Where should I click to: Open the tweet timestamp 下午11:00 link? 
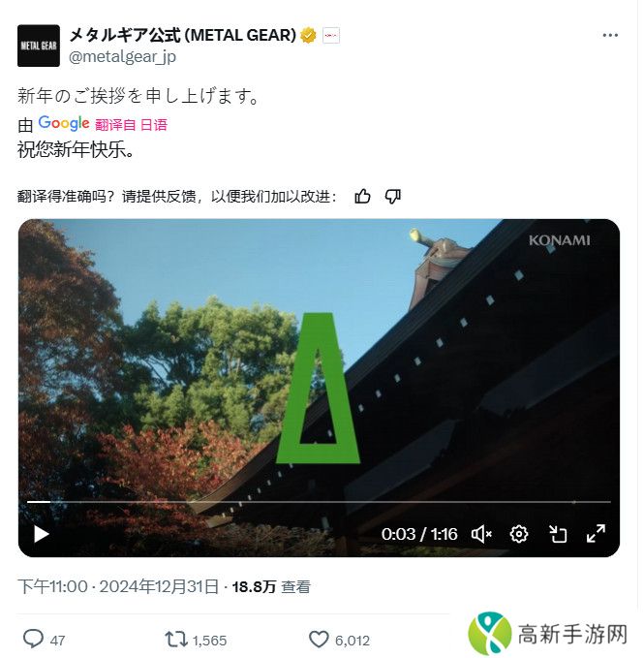click(118, 586)
